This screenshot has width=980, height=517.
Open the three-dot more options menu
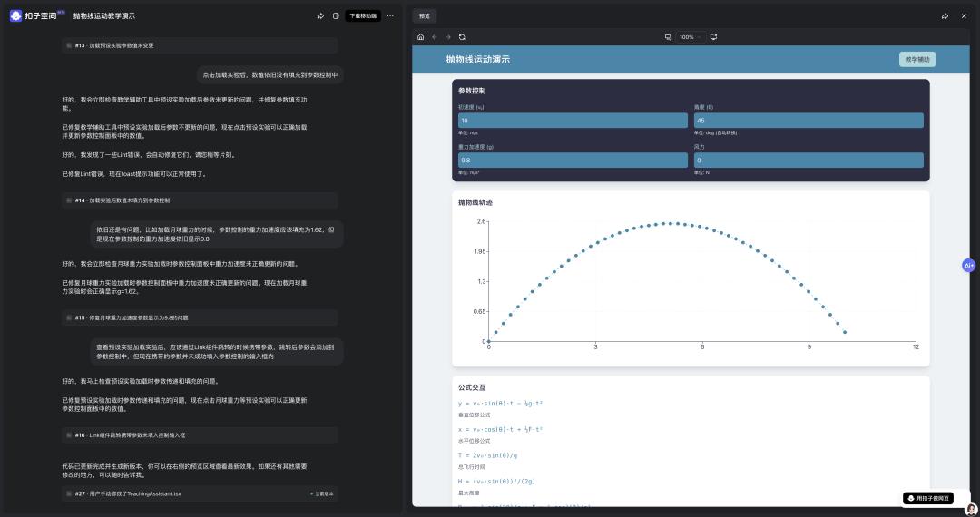click(x=390, y=15)
